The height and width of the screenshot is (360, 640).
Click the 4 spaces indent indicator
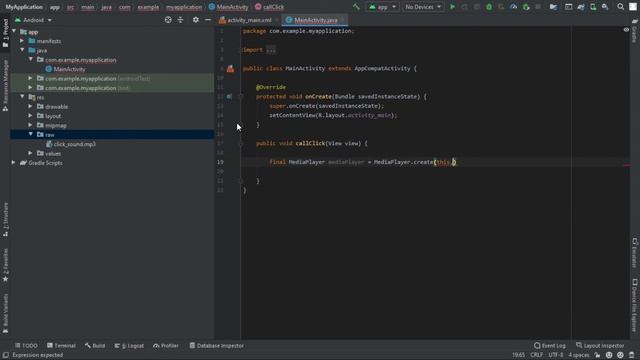tap(579, 355)
